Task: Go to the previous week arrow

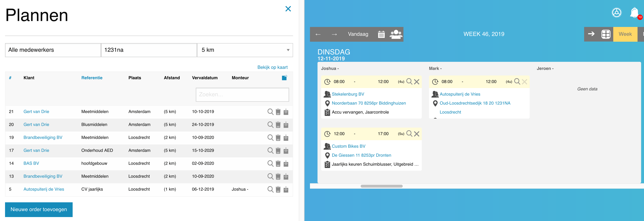Action: [318, 34]
